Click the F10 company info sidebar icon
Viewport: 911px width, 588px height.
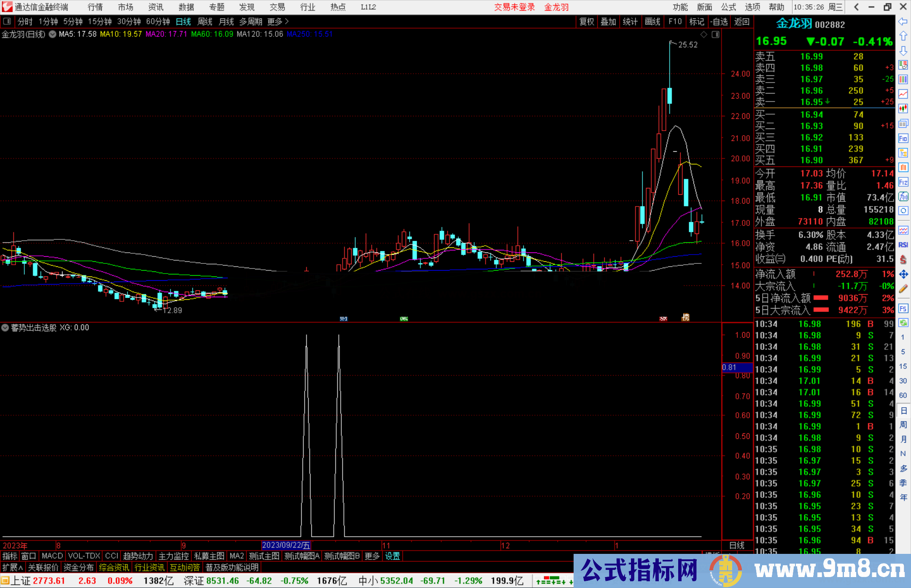903,138
